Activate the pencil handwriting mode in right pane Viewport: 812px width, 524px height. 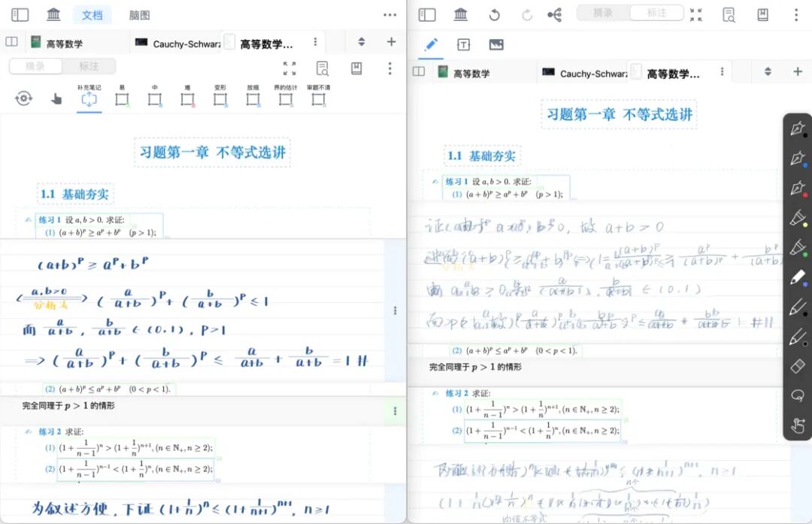(x=431, y=44)
